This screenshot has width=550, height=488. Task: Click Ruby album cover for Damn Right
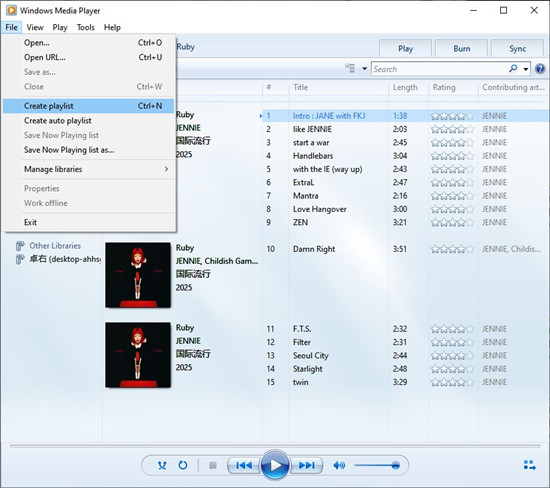[x=138, y=275]
